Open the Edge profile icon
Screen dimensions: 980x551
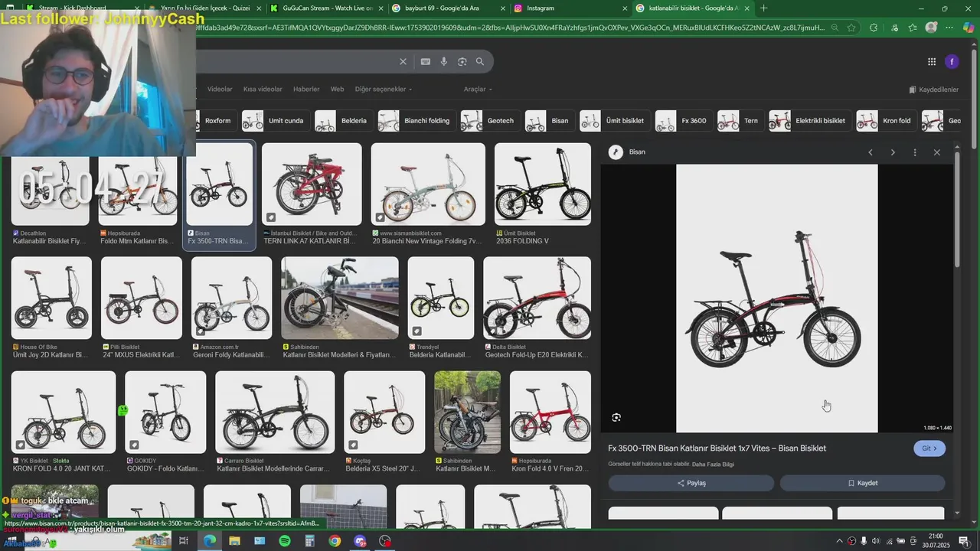[931, 28]
